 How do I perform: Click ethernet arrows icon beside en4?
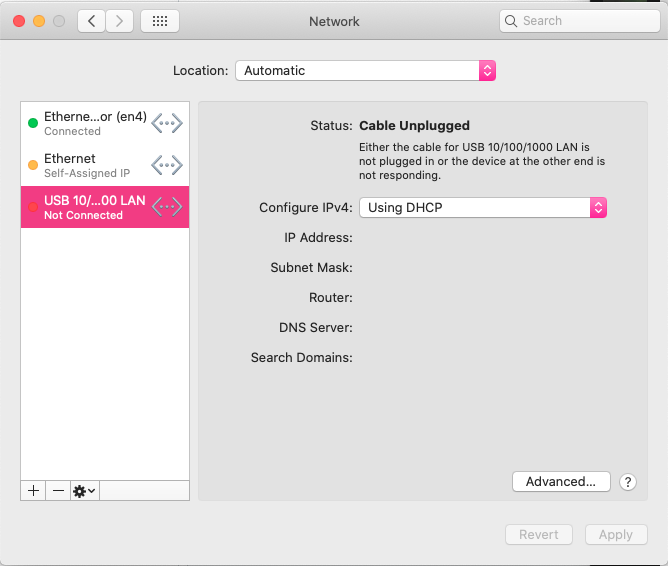[x=167, y=123]
